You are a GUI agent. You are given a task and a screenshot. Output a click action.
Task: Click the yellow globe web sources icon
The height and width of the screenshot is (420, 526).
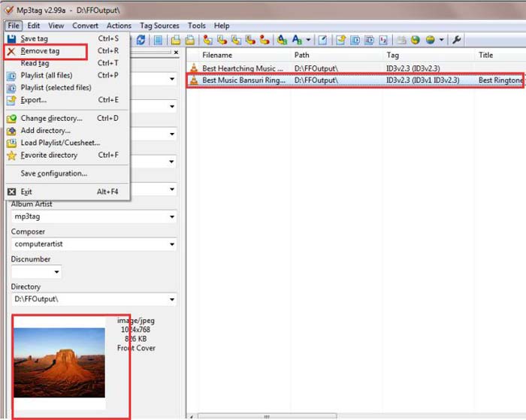[430, 40]
